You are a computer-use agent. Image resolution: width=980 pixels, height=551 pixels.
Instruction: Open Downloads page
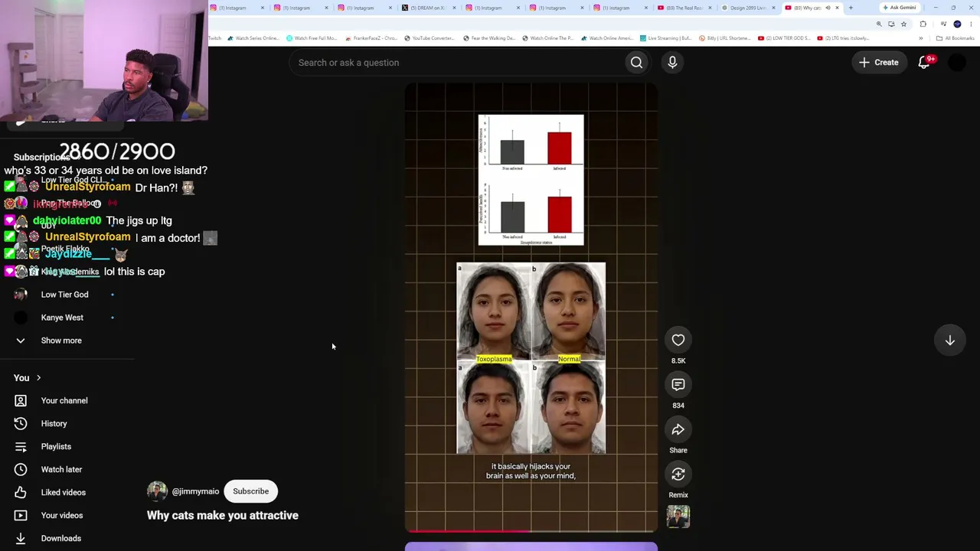tap(61, 538)
